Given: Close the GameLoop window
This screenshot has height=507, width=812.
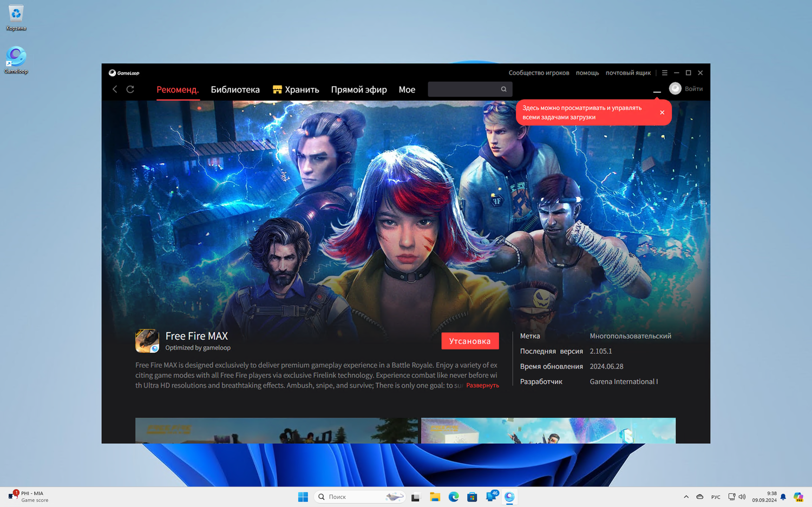Looking at the screenshot, I should [700, 73].
